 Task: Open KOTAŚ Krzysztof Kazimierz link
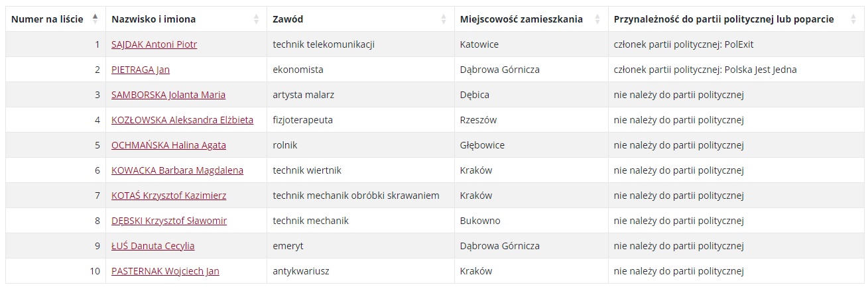coord(169,196)
